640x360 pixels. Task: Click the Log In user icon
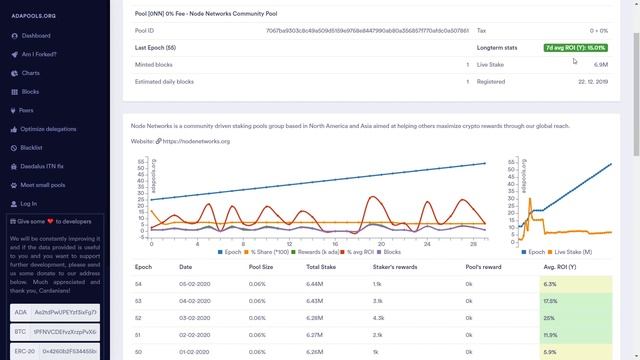click(x=14, y=204)
